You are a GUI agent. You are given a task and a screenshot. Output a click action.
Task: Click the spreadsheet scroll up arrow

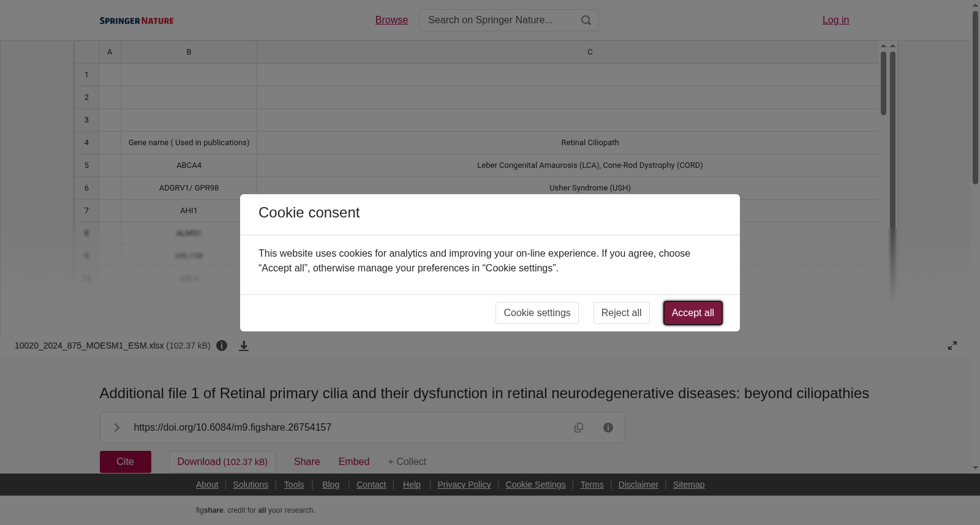point(883,46)
